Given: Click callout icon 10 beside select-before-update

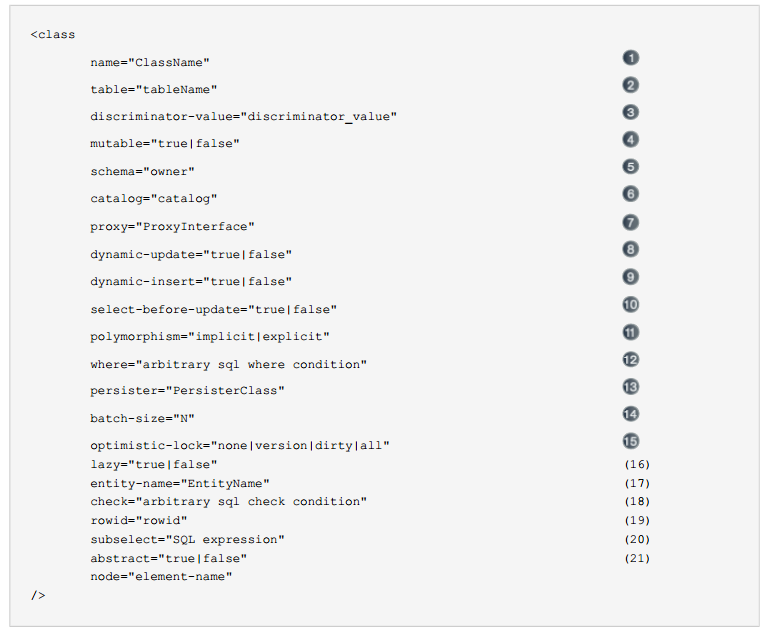Looking at the screenshot, I should pyautogui.click(x=630, y=304).
